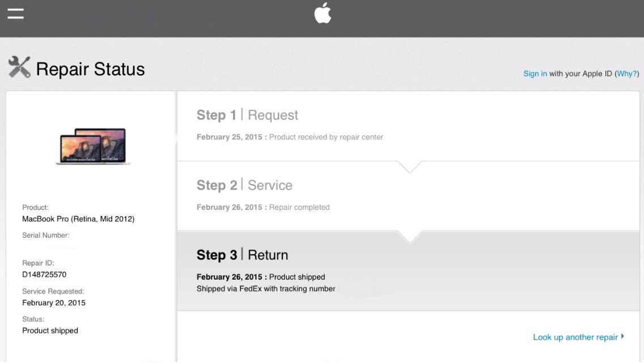Click the Apple logo at top
This screenshot has height=363, width=644.
click(323, 12)
